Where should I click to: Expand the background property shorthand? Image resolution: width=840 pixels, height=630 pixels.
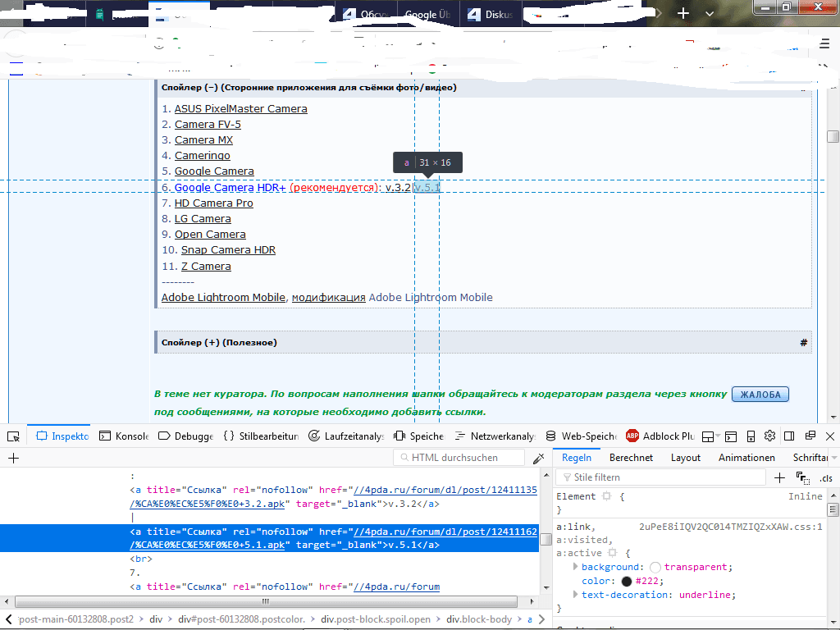[575, 566]
